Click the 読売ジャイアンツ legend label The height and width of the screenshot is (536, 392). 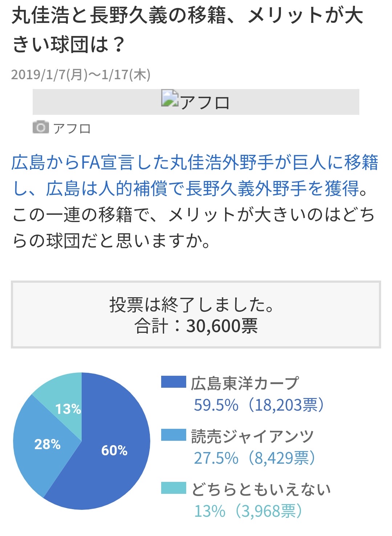(x=253, y=436)
